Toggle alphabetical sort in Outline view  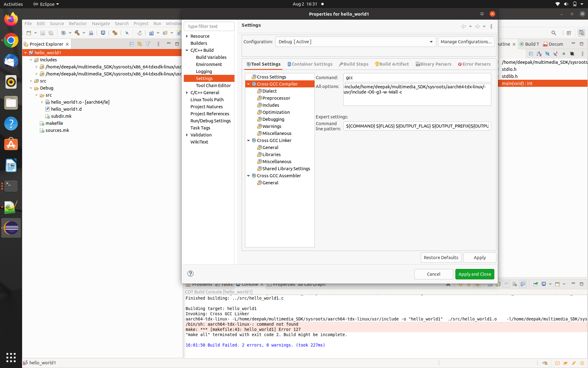(x=539, y=54)
